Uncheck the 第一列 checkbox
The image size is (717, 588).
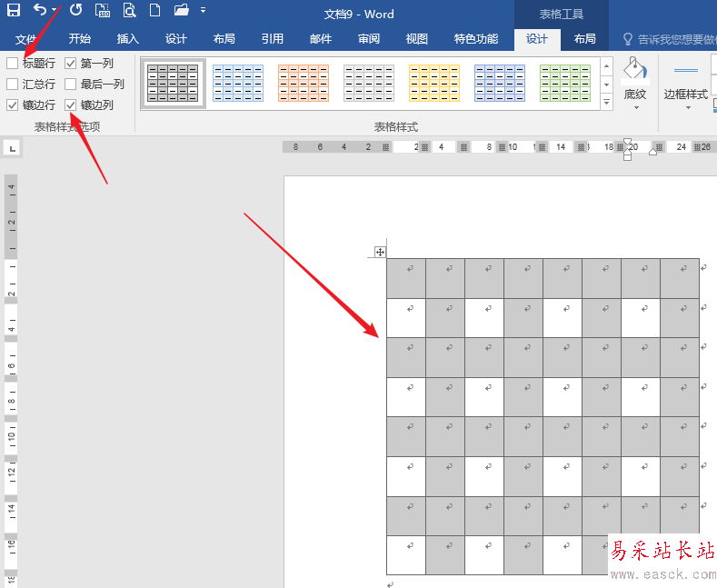click(x=70, y=63)
